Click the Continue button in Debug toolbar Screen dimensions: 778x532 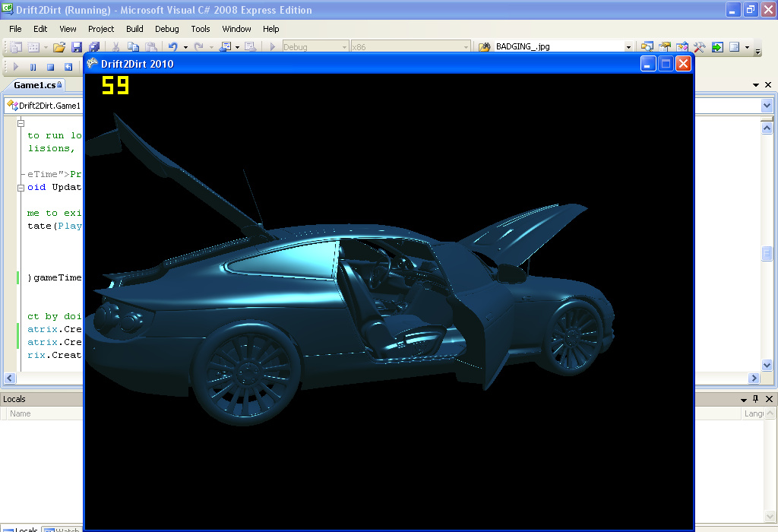pyautogui.click(x=16, y=67)
